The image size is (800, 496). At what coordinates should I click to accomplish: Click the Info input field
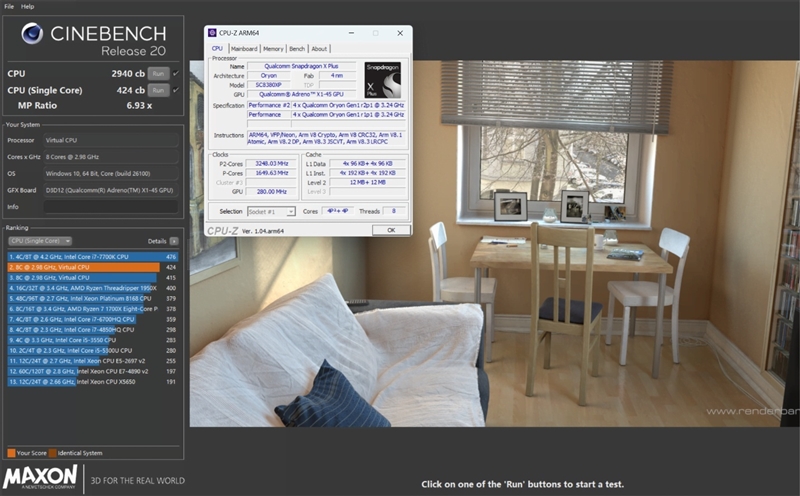111,207
